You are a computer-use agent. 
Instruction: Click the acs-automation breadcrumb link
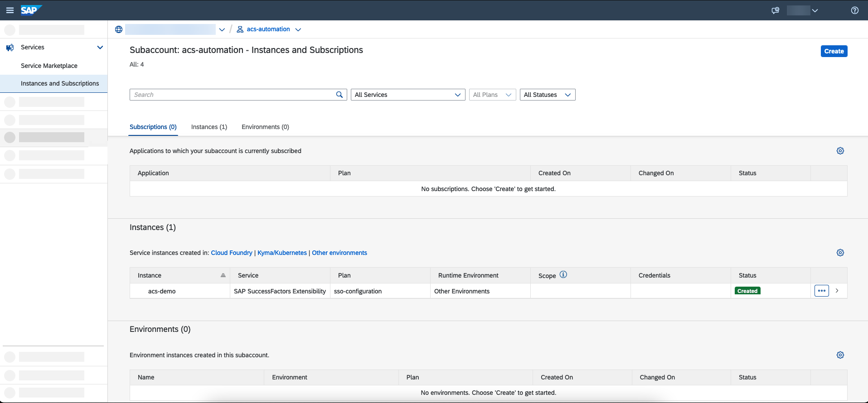click(268, 29)
